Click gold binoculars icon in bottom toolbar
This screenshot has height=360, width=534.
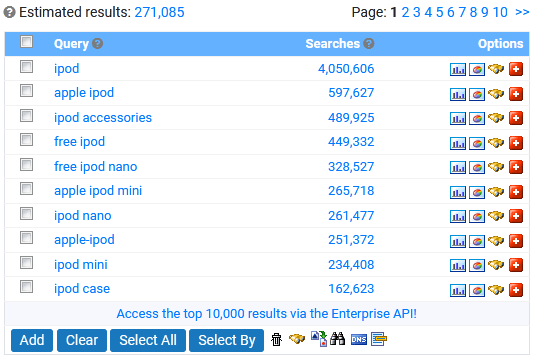tap(297, 339)
